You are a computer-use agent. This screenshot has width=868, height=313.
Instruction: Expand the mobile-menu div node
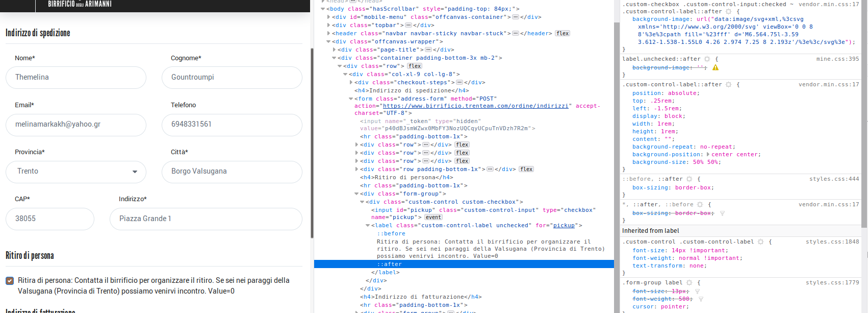[328, 17]
